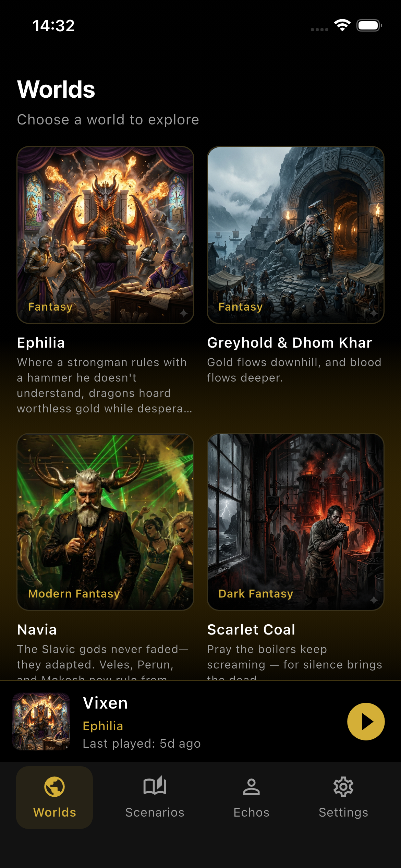Open Settings with the gear icon

coord(343,787)
